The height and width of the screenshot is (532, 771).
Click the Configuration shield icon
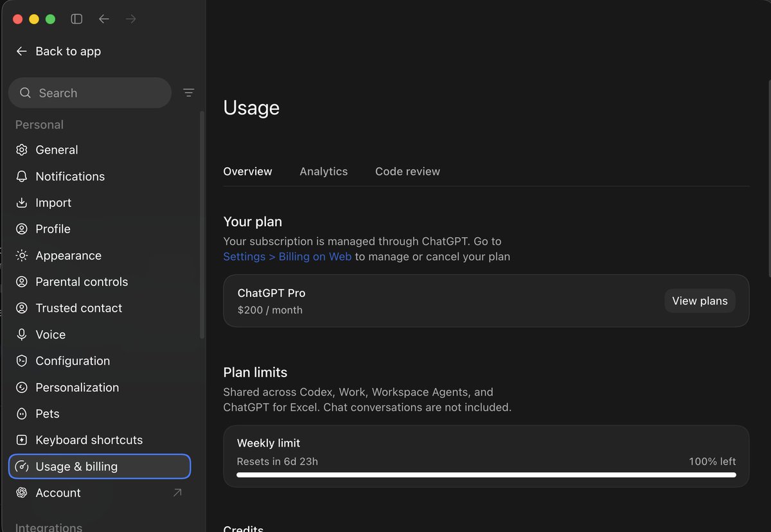point(22,360)
